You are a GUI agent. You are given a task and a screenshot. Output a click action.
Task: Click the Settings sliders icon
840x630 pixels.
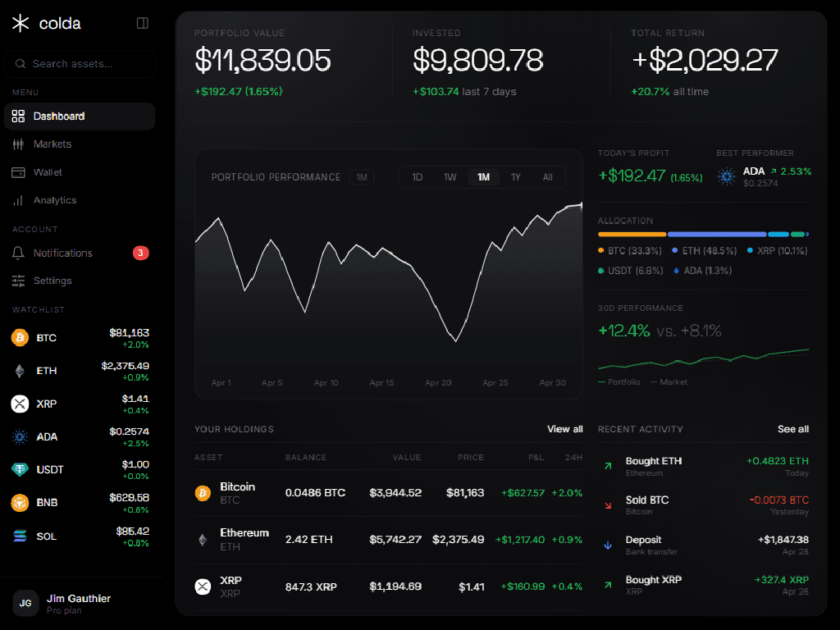(x=18, y=281)
